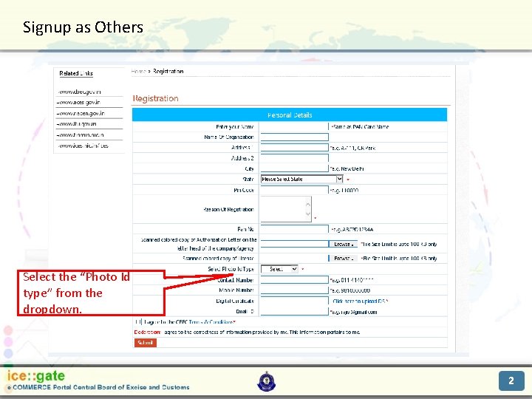Click the Same as PAN Card Name hint
The height and width of the screenshot is (399, 532).
(360, 126)
